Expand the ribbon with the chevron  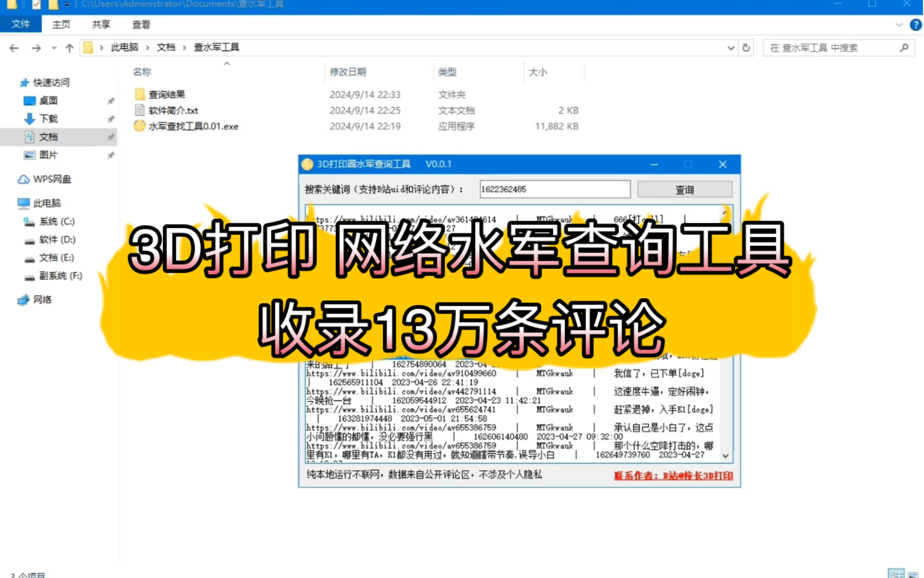(899, 24)
